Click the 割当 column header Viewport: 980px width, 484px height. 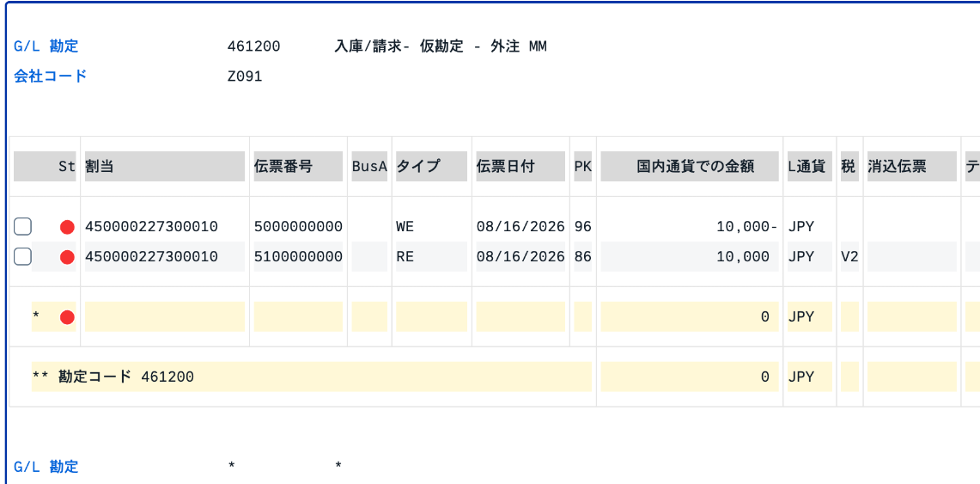(x=165, y=166)
